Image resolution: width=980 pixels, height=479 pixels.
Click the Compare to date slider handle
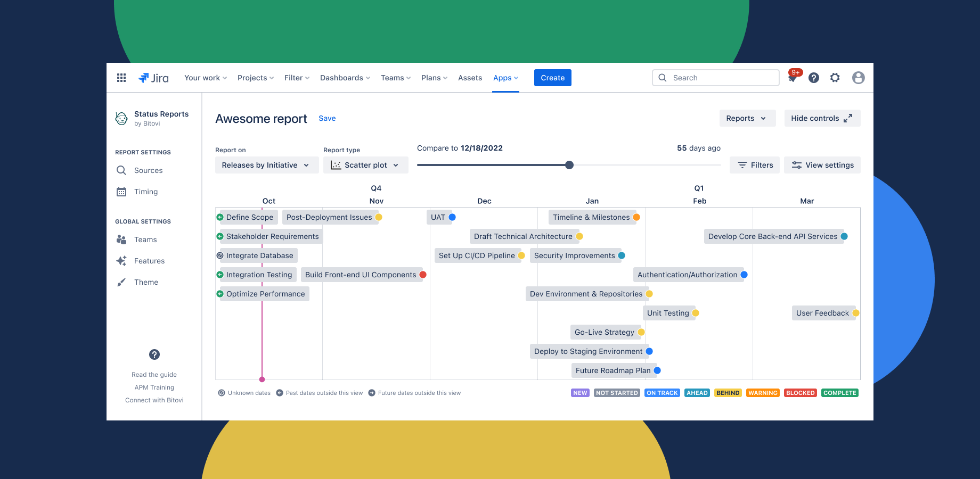click(x=569, y=165)
